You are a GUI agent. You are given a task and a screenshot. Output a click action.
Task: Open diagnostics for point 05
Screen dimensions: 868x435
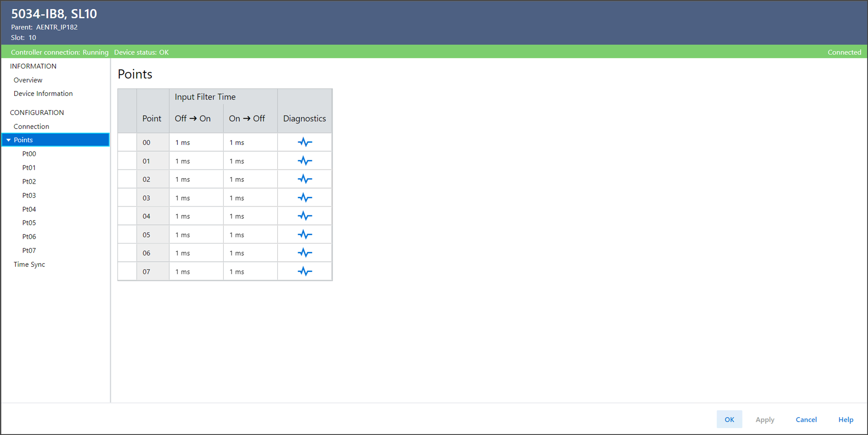pos(304,234)
